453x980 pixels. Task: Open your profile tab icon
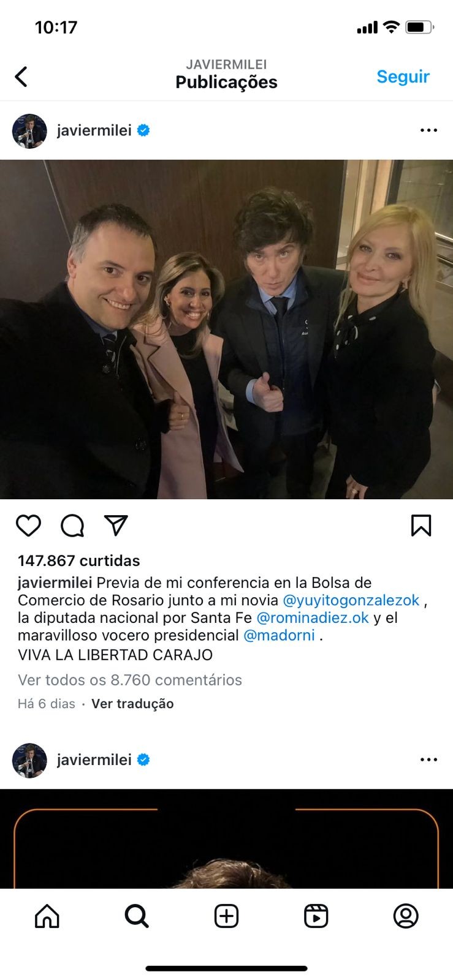pos(406,916)
